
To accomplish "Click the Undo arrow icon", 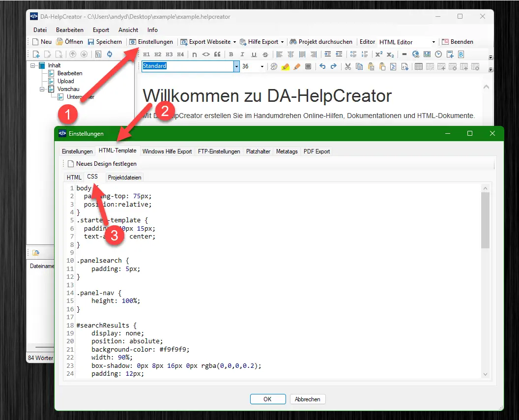I will pyautogui.click(x=322, y=66).
